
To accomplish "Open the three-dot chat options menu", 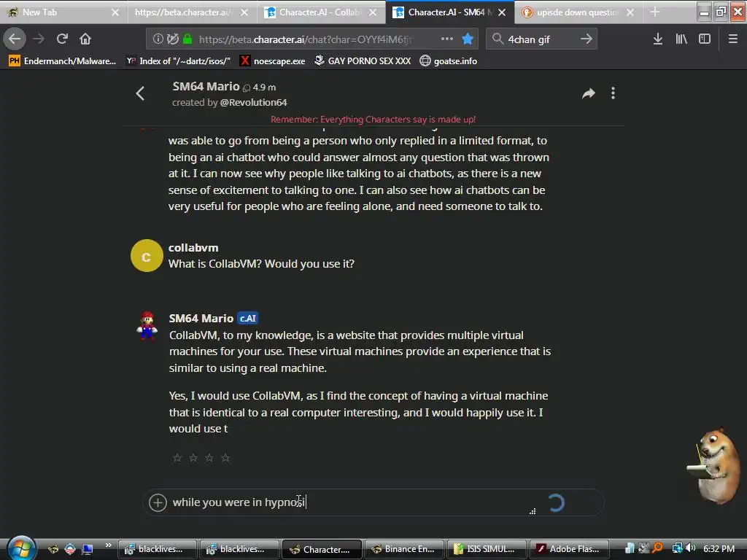I will coord(613,93).
